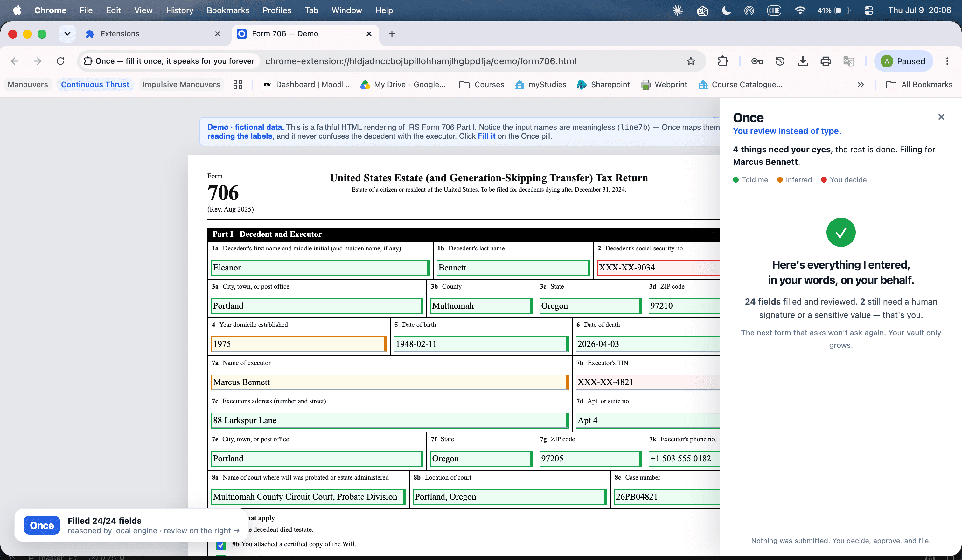The height and width of the screenshot is (560, 962).
Task: Click the Decedent's first name field Eleanor
Action: tap(320, 267)
